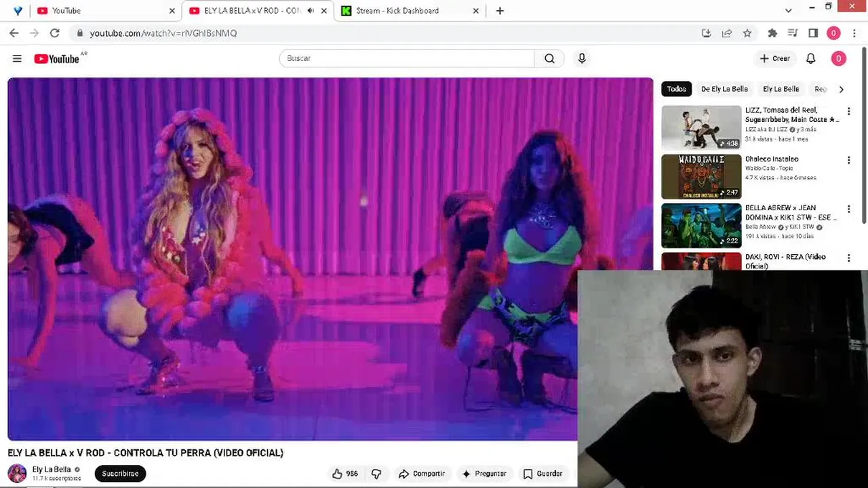
Task: Open the YouTube hamburger guide menu
Action: (x=17, y=59)
